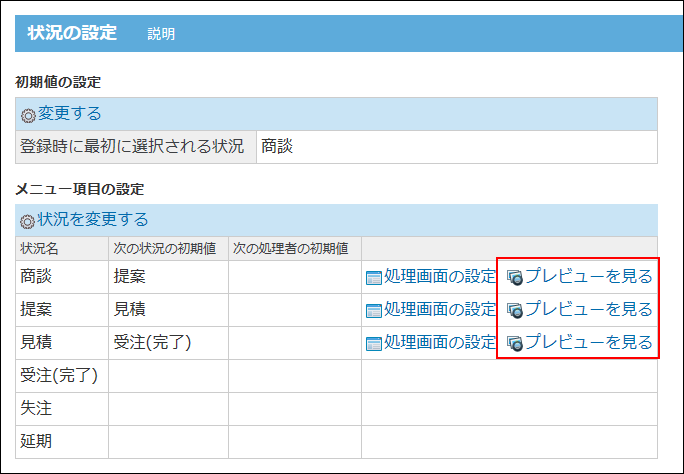The height and width of the screenshot is (474, 684).
Task: Click the preview icon in 商談 row
Action: (515, 278)
